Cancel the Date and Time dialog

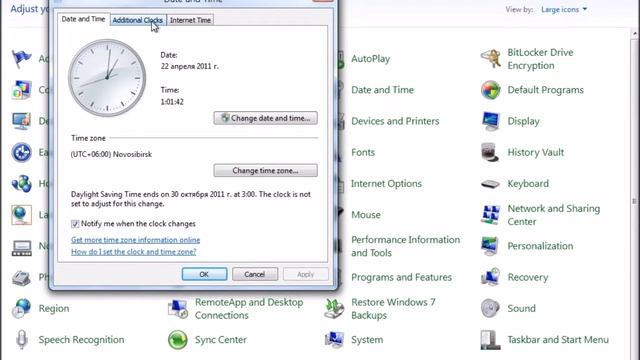(x=255, y=274)
